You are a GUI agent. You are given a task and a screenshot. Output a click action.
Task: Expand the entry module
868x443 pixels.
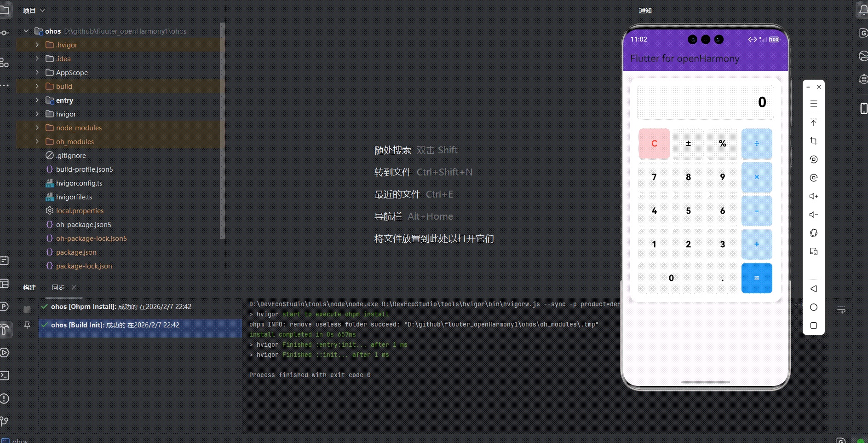point(37,100)
